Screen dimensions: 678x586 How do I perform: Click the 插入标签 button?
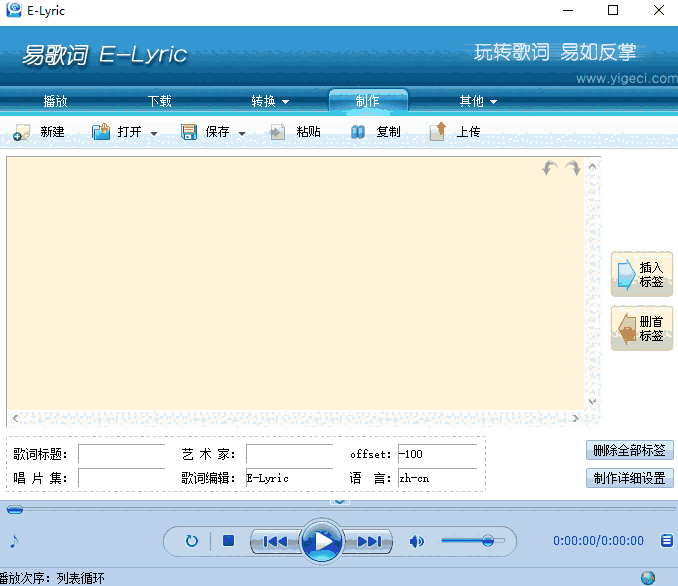[x=642, y=274]
